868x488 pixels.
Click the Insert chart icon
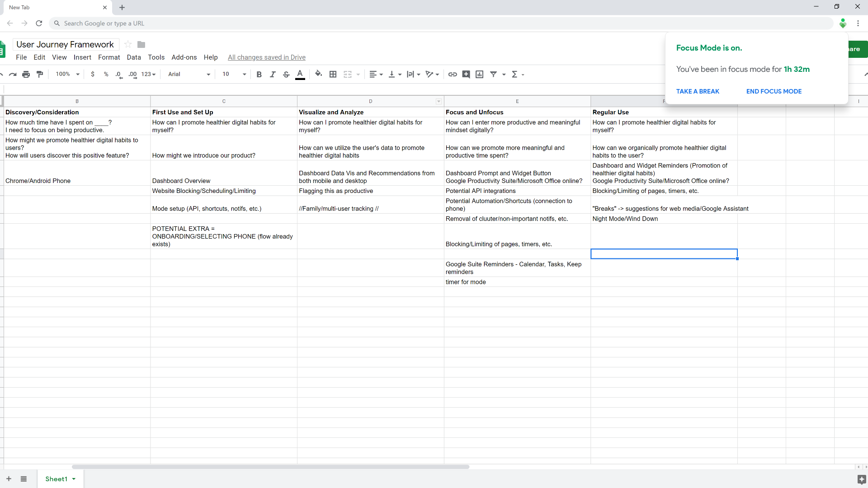click(x=480, y=75)
